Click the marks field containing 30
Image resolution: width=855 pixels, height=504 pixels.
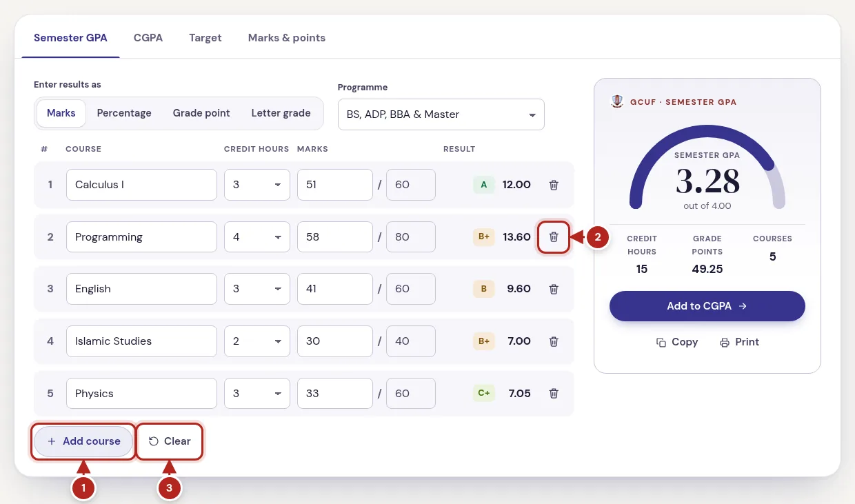335,341
